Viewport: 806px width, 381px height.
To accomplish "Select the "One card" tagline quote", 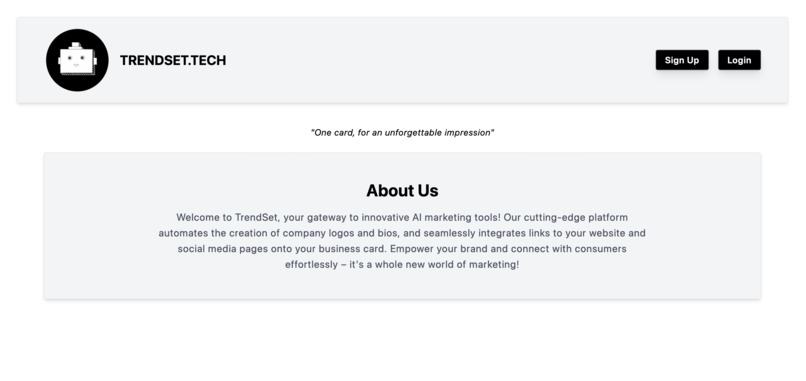I will click(402, 133).
